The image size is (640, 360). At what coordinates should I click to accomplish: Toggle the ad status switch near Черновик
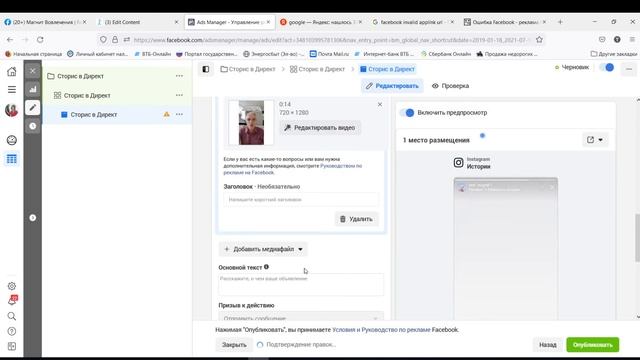[x=607, y=67]
